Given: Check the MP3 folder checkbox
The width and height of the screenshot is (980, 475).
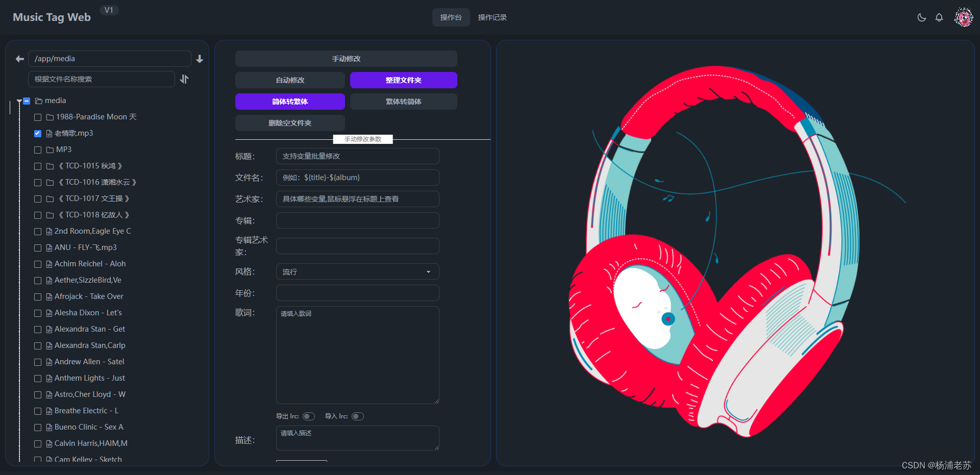Looking at the screenshot, I should click(x=38, y=150).
